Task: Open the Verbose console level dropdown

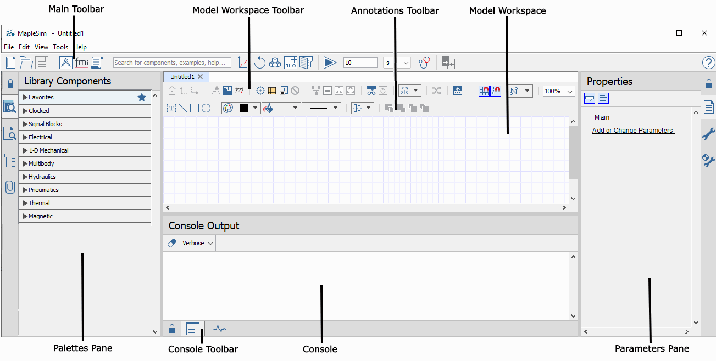Action: click(x=198, y=243)
